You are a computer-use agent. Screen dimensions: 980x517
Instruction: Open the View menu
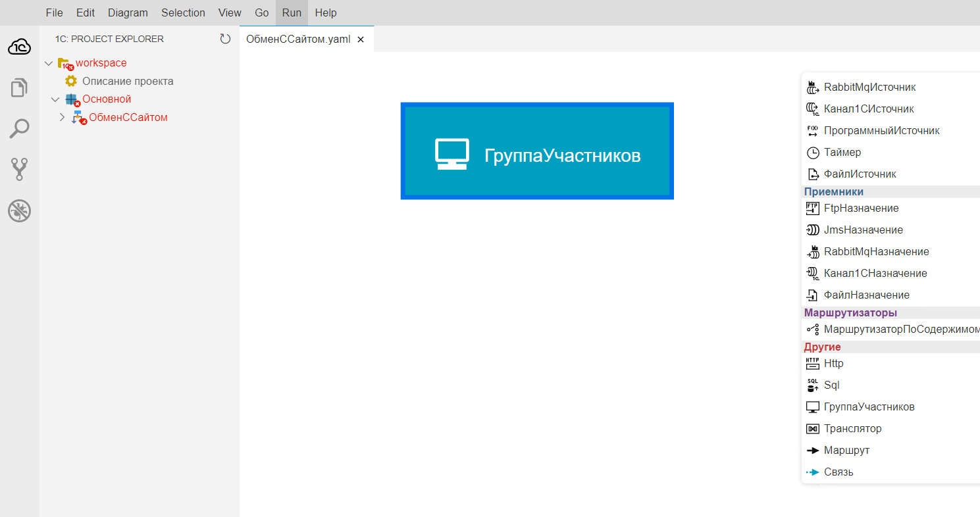[x=230, y=12]
